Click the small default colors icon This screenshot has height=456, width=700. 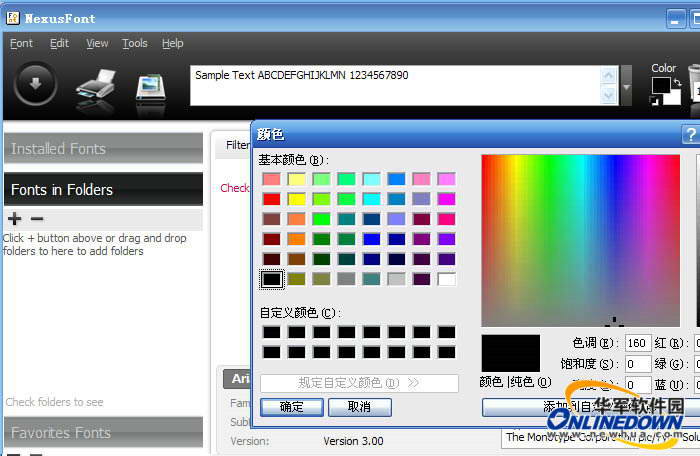(654, 100)
